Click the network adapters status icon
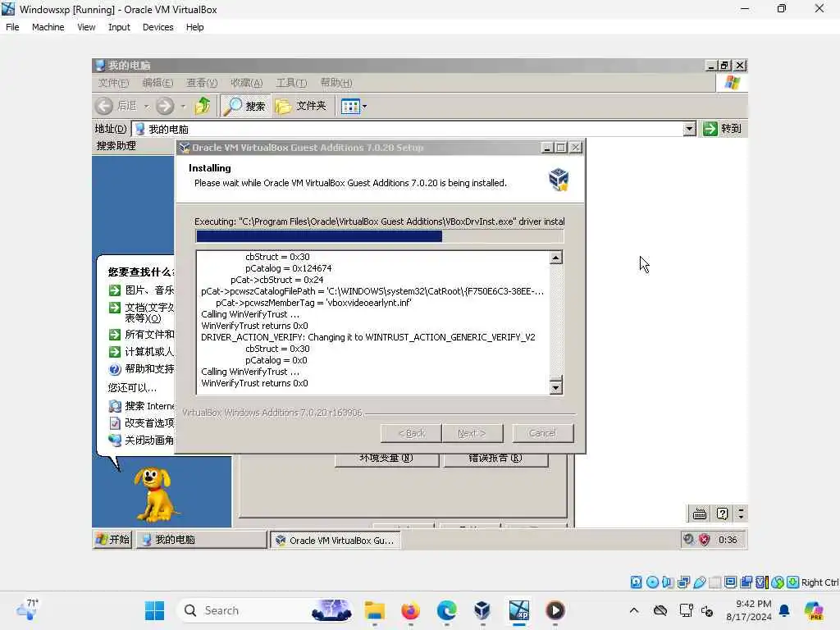This screenshot has width=840, height=630. click(x=683, y=582)
